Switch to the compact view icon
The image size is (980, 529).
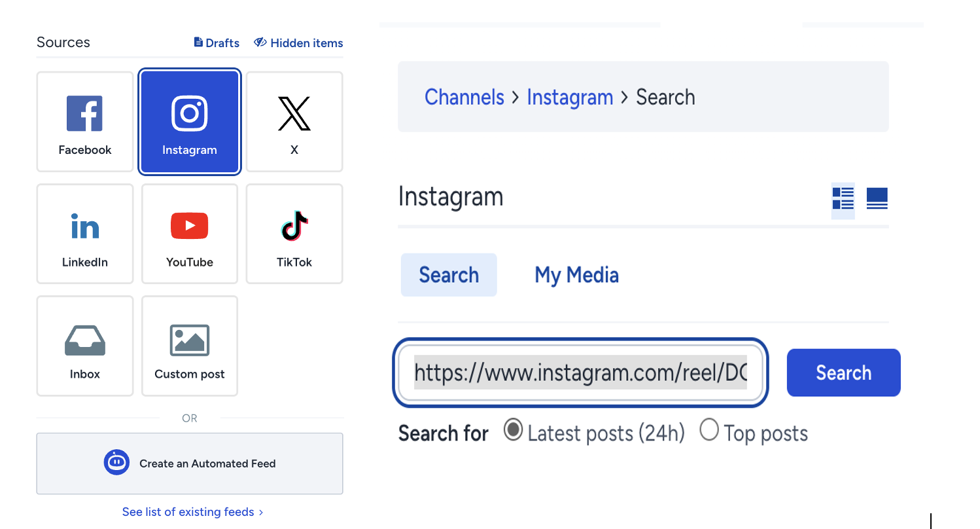877,198
